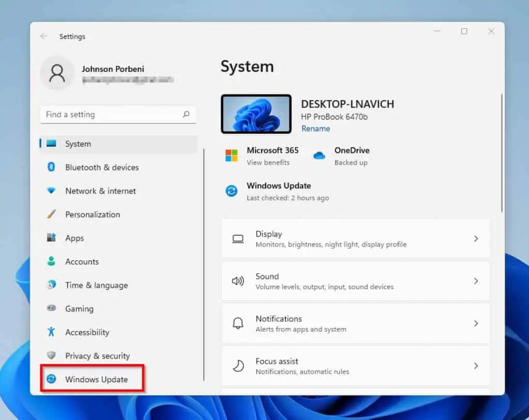Image resolution: width=529 pixels, height=420 pixels.
Task: Click the Gaming controller icon
Action: [x=51, y=308]
